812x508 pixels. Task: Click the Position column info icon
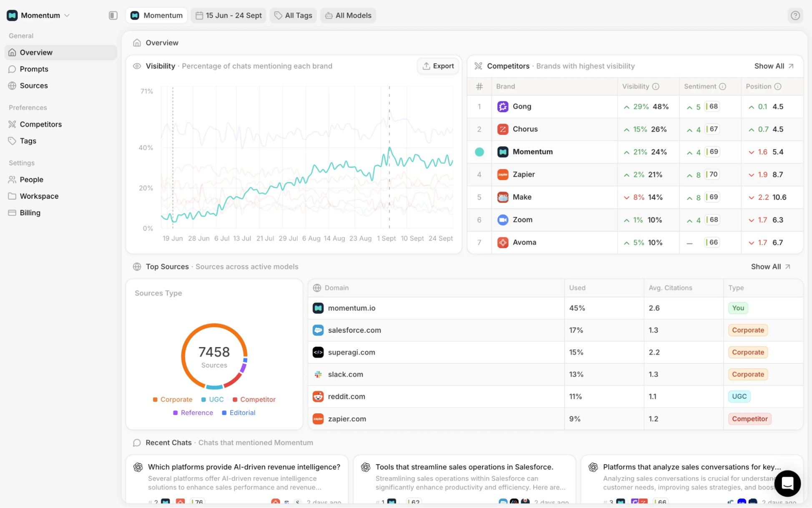(777, 86)
